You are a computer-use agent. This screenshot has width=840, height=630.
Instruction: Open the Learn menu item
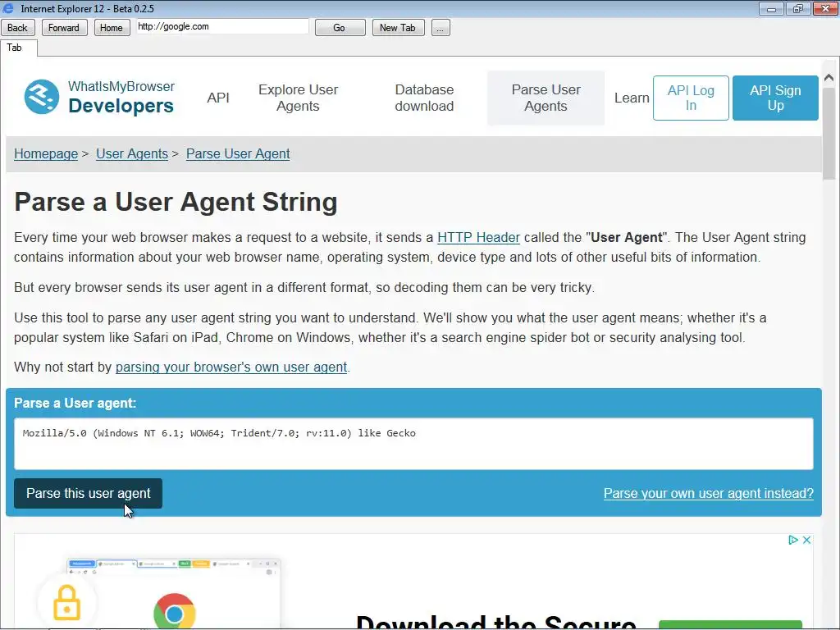[x=632, y=98]
